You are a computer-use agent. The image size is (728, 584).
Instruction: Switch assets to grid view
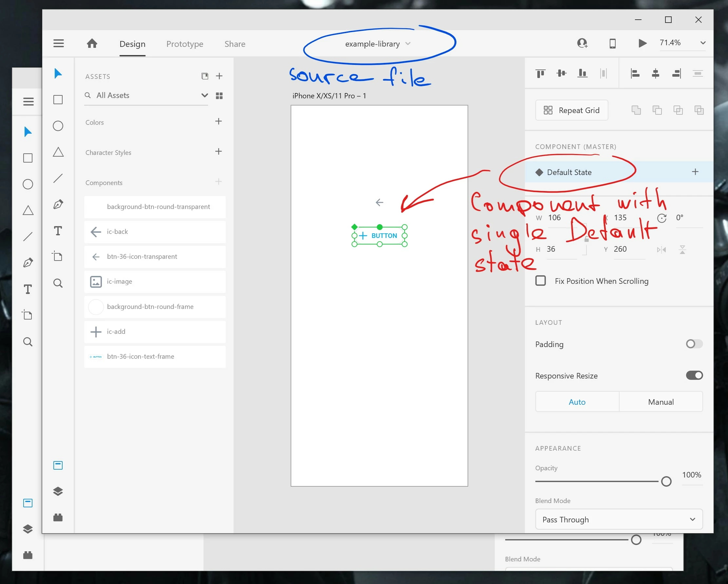click(219, 96)
